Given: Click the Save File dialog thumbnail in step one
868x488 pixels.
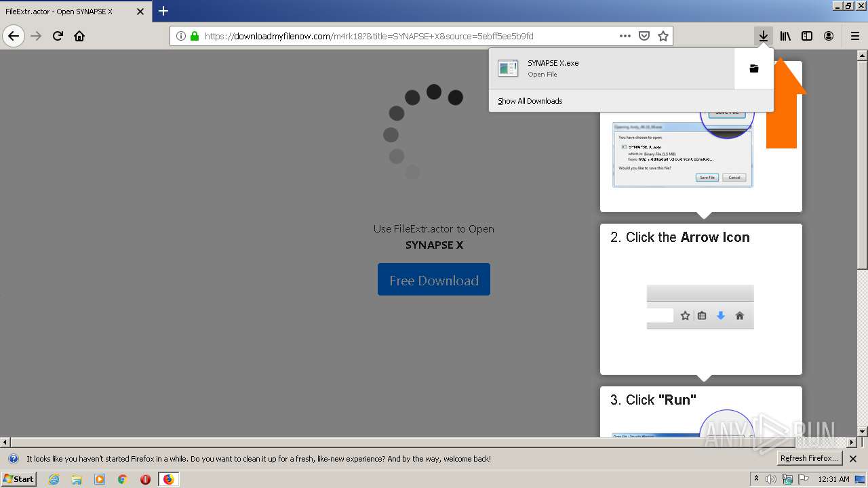Looking at the screenshot, I should click(683, 155).
